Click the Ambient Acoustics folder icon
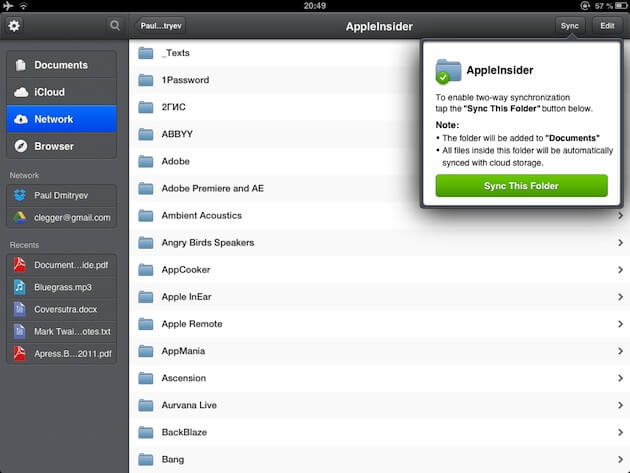The width and height of the screenshot is (630, 473). click(x=146, y=215)
